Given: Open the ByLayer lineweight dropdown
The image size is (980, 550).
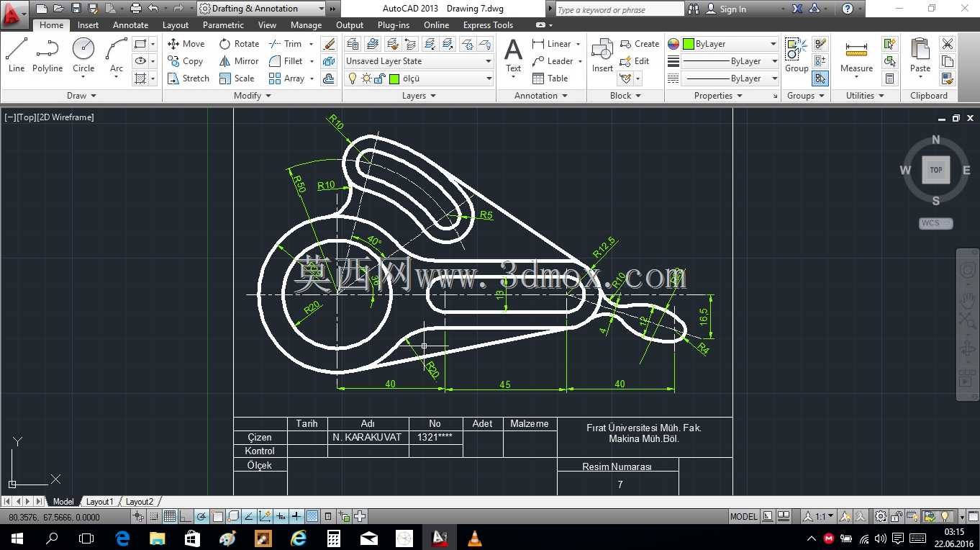Looking at the screenshot, I should click(730, 61).
